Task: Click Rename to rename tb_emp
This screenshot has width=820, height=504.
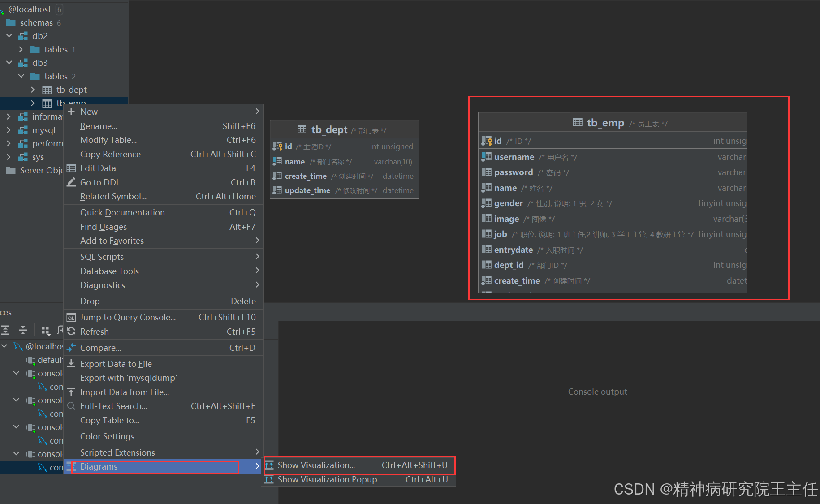Action: point(98,126)
